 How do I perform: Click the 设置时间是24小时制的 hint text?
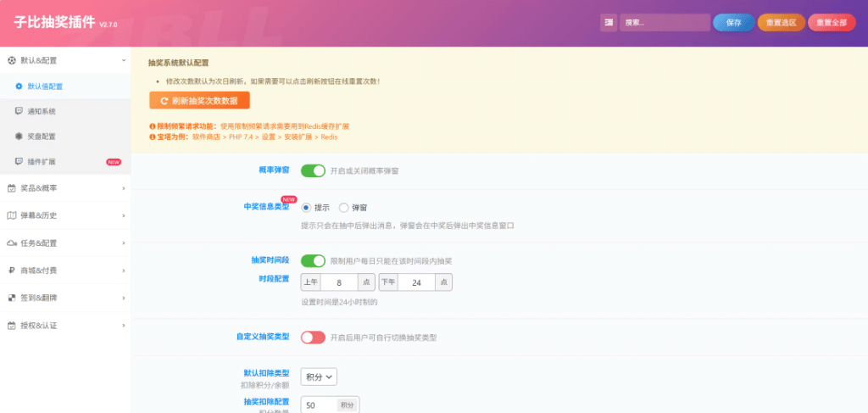(339, 302)
